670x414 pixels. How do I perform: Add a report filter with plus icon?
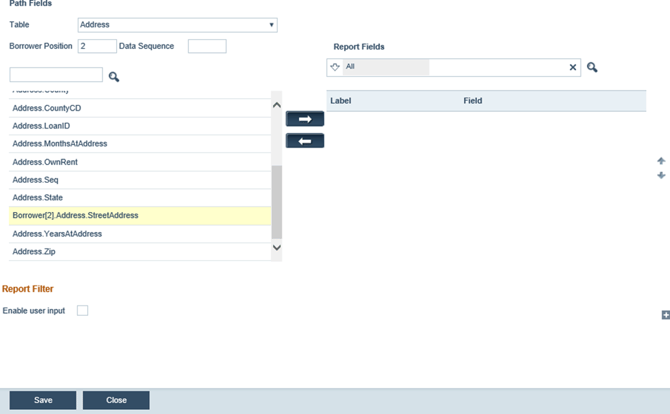coord(665,315)
